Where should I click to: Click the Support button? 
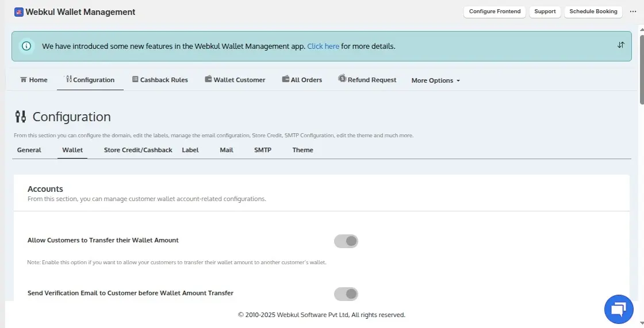545,11
